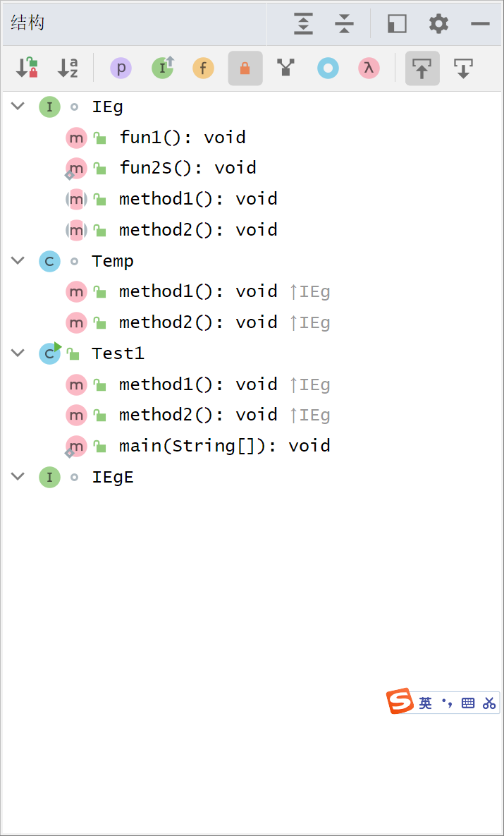Screen dimensions: 504x836
Task: Collapse the Temp class node
Action: pos(18,260)
